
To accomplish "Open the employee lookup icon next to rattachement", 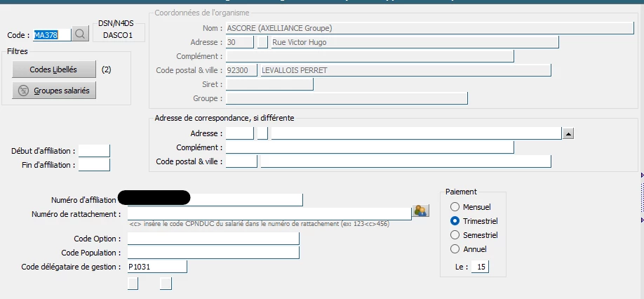I will pyautogui.click(x=420, y=211).
